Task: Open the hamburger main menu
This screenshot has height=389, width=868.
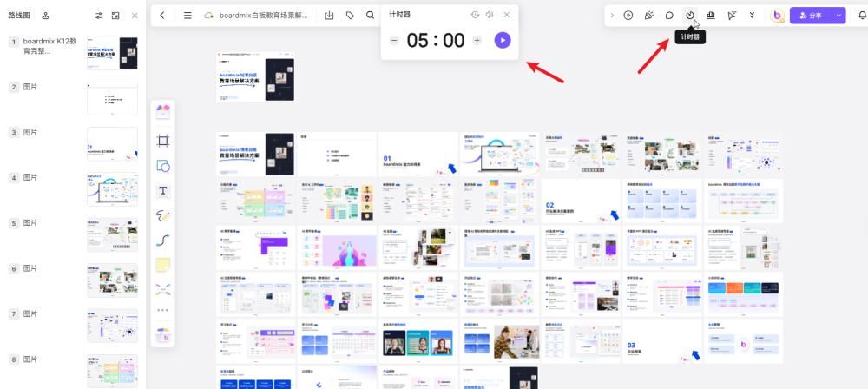Action: coord(187,16)
